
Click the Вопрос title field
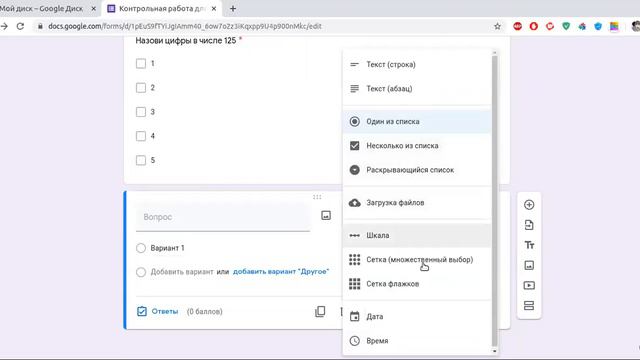click(223, 217)
